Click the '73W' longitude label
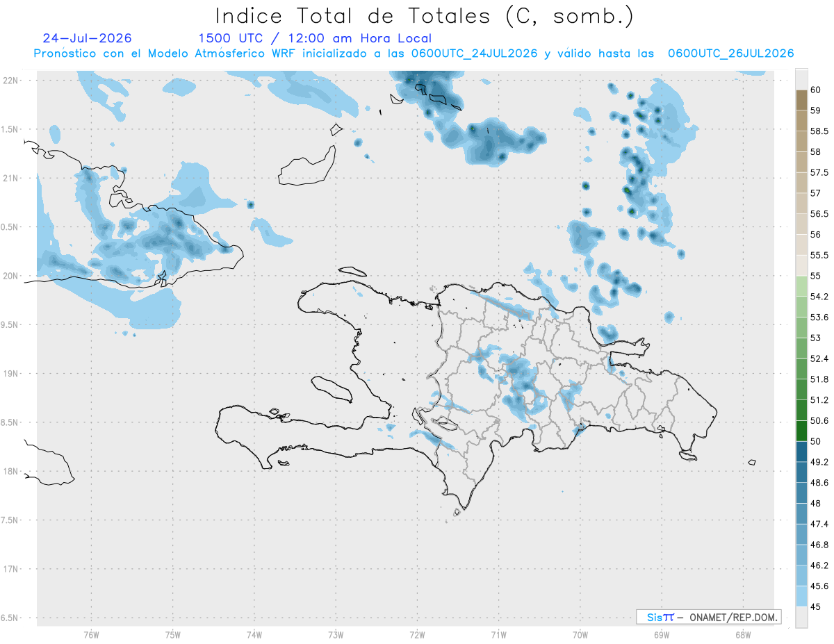This screenshot has width=834, height=644. click(x=336, y=634)
